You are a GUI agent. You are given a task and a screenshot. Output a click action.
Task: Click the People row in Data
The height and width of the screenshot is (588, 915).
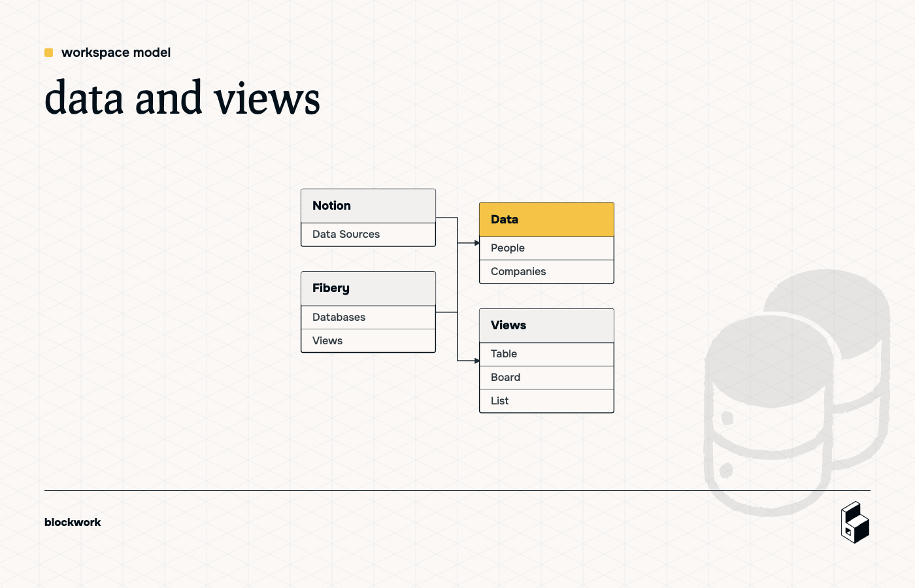pyautogui.click(x=546, y=248)
